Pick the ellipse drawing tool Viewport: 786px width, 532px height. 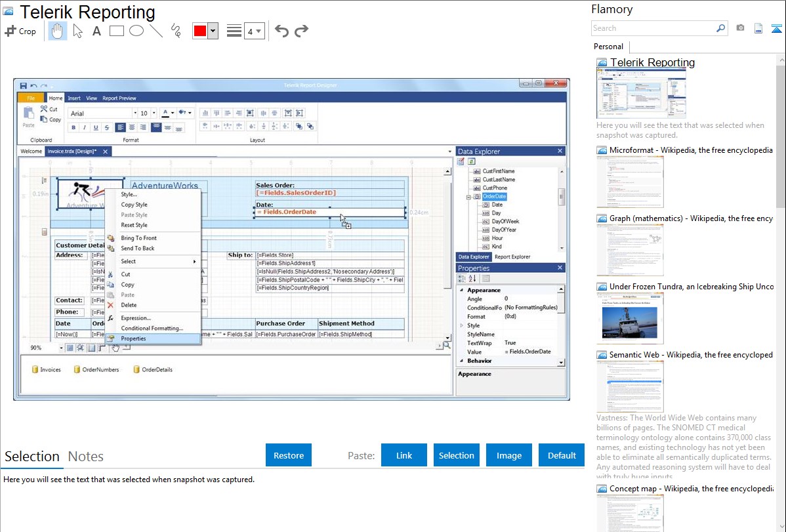(x=136, y=31)
